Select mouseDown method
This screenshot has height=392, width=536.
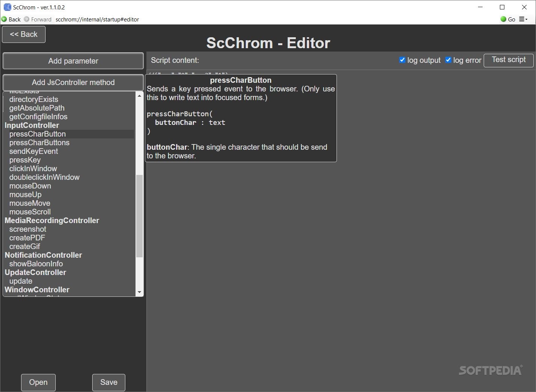[x=30, y=186]
